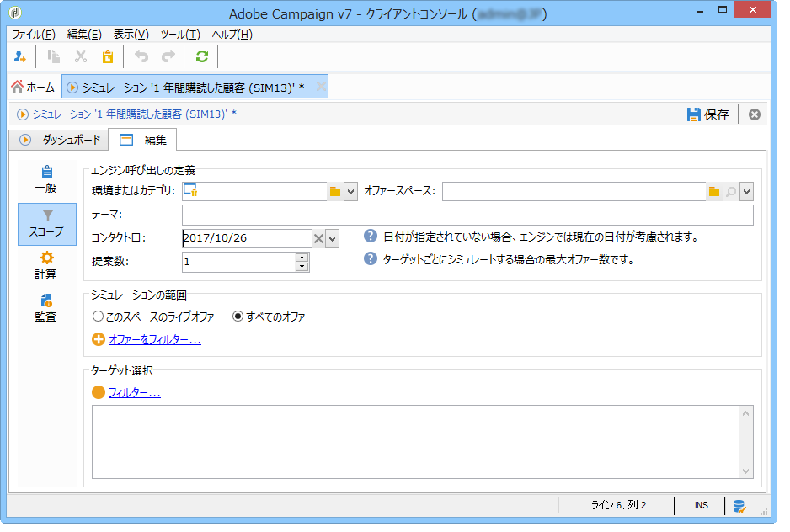Select すべてのオファー radio button

[x=238, y=317]
